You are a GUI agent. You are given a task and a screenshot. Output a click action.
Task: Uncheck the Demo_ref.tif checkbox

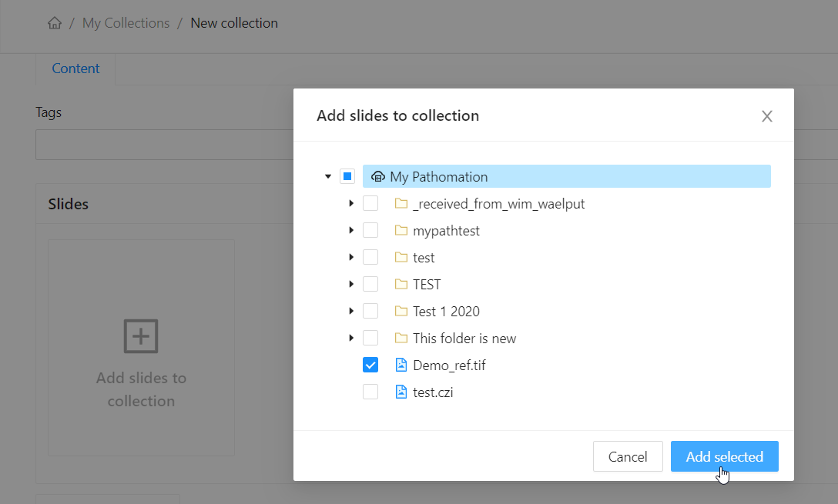(370, 365)
